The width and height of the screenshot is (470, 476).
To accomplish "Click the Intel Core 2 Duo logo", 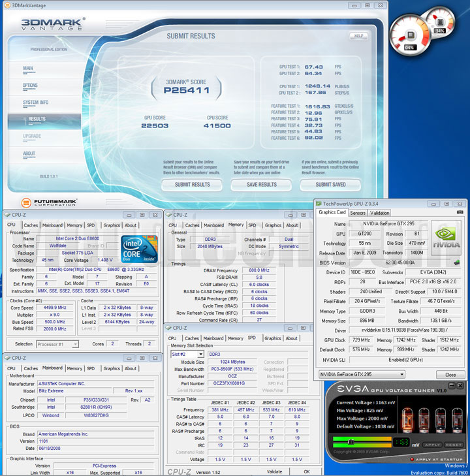I will [139, 249].
